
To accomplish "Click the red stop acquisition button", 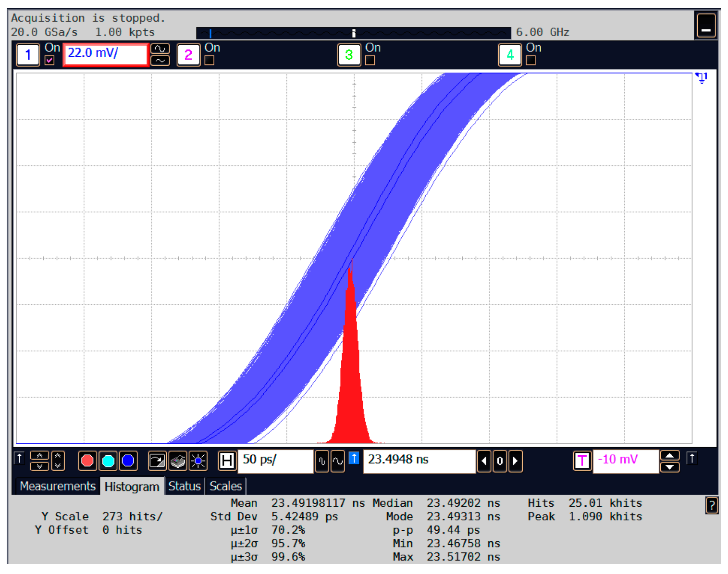I will pyautogui.click(x=87, y=461).
